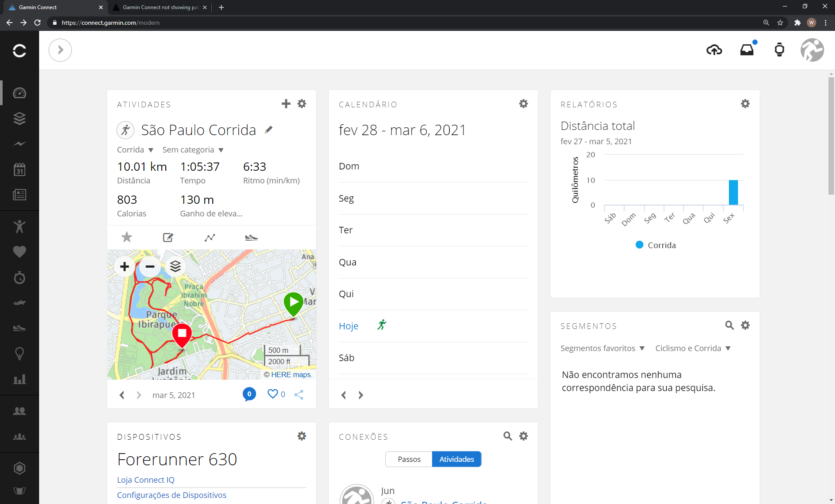
Task: Open the HERE maps attribution link
Action: pos(291,375)
